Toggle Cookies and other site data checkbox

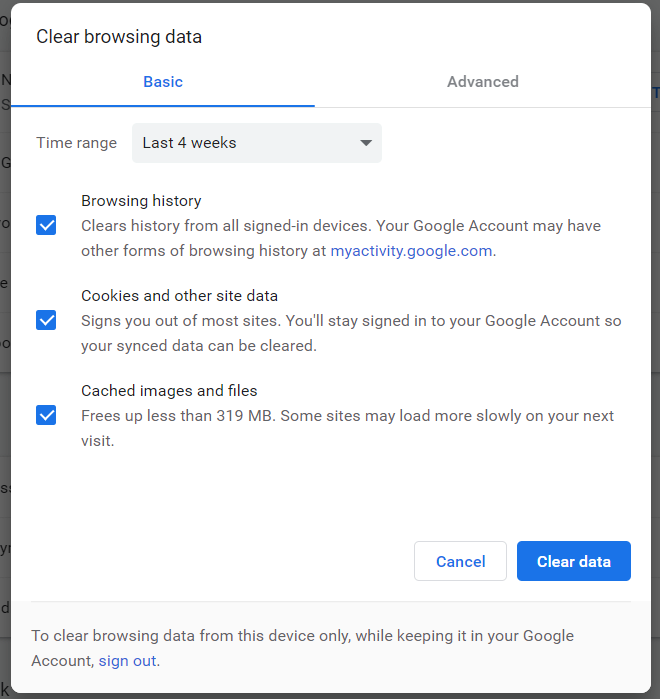click(46, 320)
